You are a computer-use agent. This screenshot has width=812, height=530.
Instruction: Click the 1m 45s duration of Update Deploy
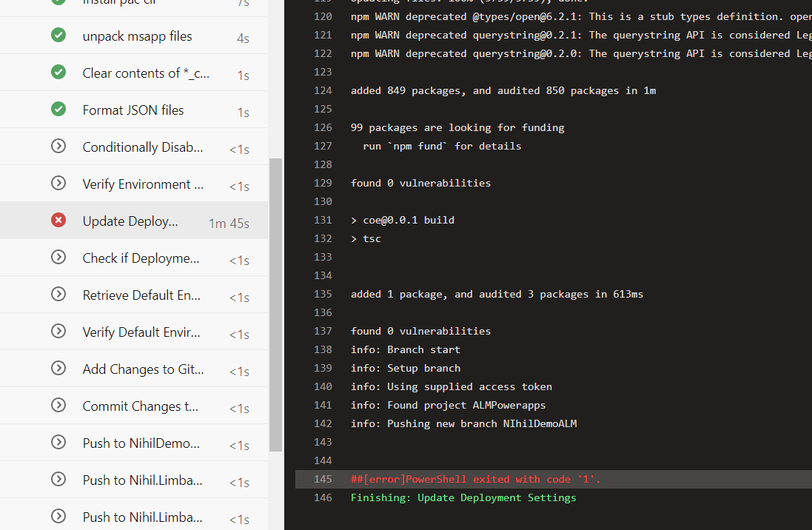pyautogui.click(x=229, y=224)
